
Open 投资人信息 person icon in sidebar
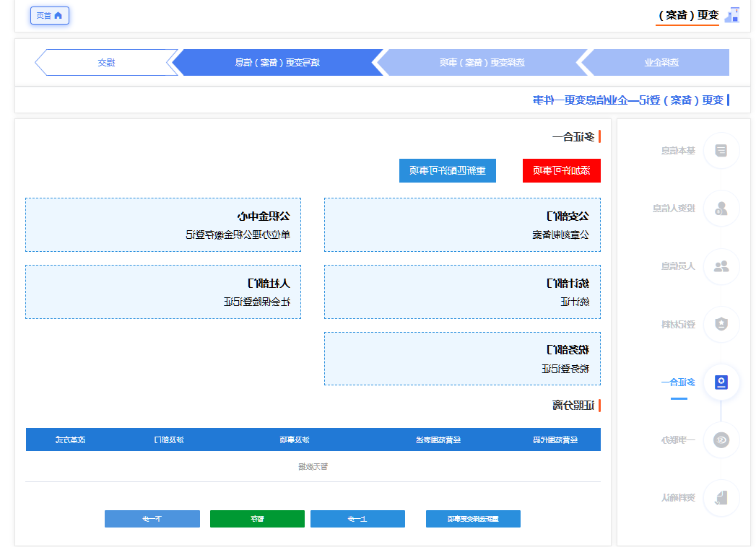click(x=721, y=209)
